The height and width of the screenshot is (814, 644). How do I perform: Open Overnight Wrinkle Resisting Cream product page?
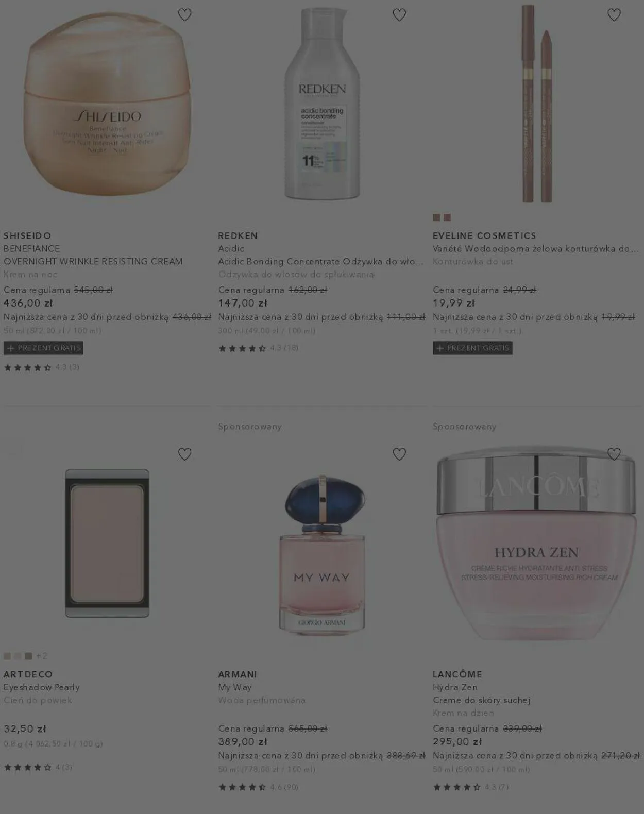(x=93, y=261)
